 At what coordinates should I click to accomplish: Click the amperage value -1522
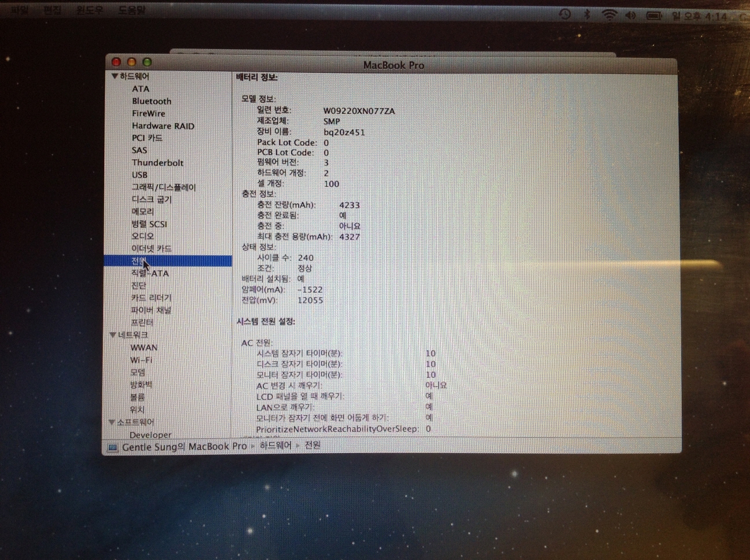pos(310,290)
